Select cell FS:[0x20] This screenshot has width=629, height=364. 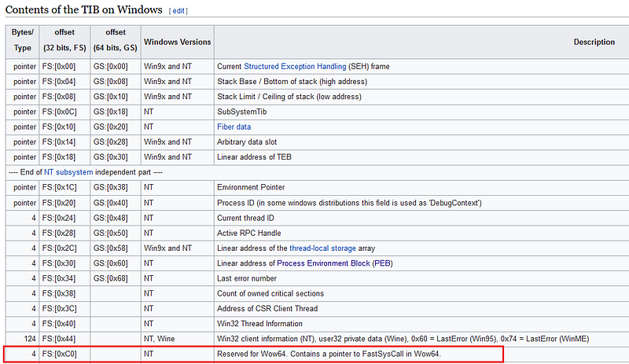tap(64, 203)
